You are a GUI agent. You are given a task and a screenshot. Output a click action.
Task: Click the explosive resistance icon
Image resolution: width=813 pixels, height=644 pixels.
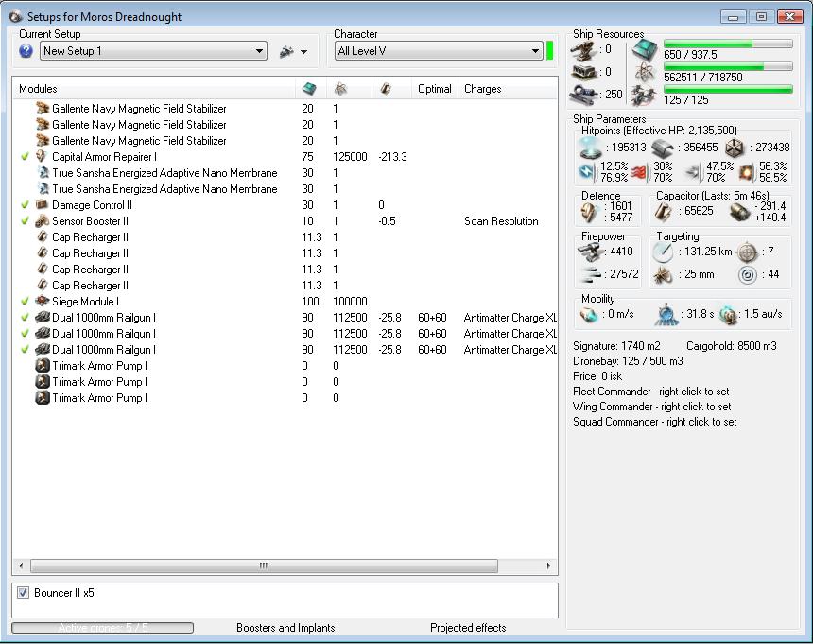(746, 172)
